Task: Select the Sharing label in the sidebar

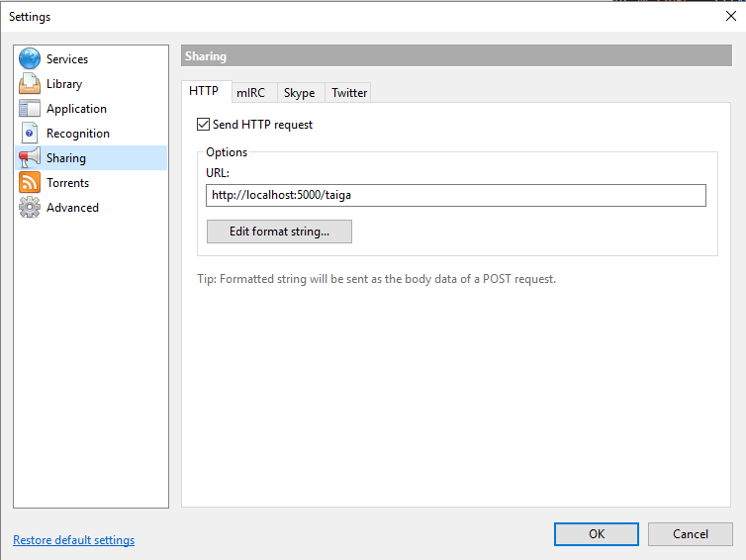Action: pyautogui.click(x=66, y=158)
